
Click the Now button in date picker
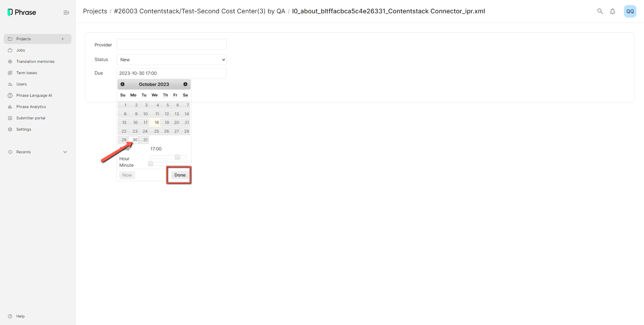tap(127, 175)
